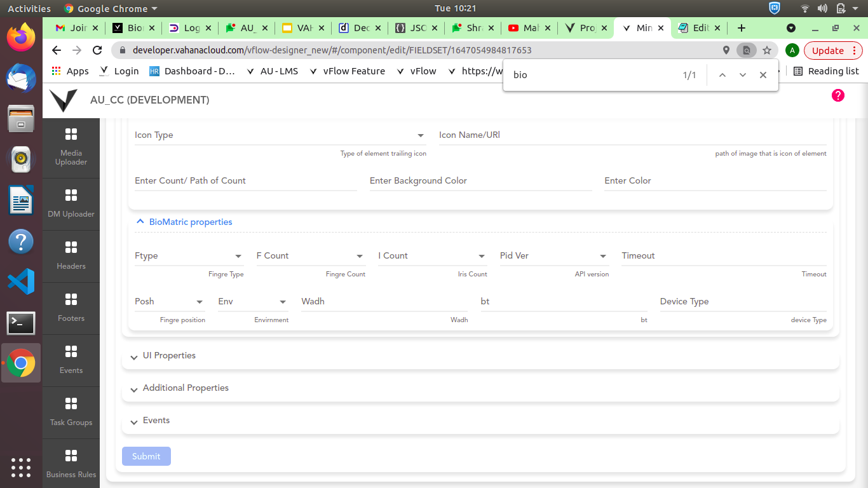Viewport: 868px width, 488px height.
Task: Click Icon Name/URl field
Action: (x=633, y=135)
